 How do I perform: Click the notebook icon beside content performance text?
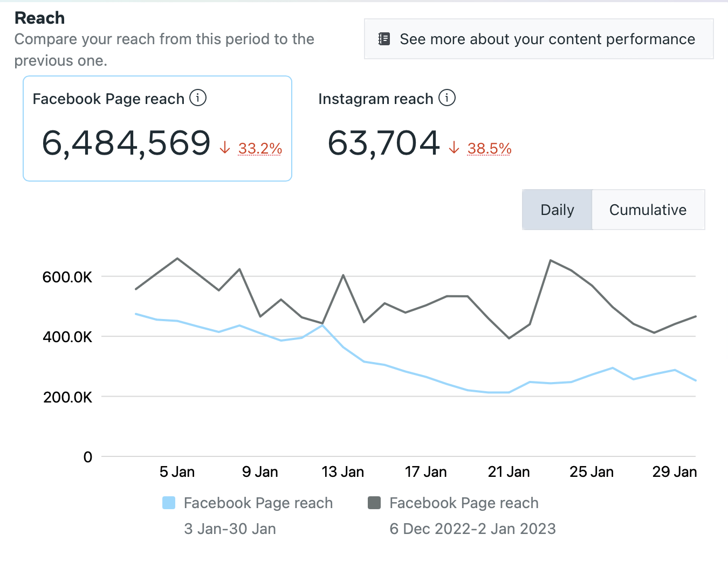[x=384, y=38]
